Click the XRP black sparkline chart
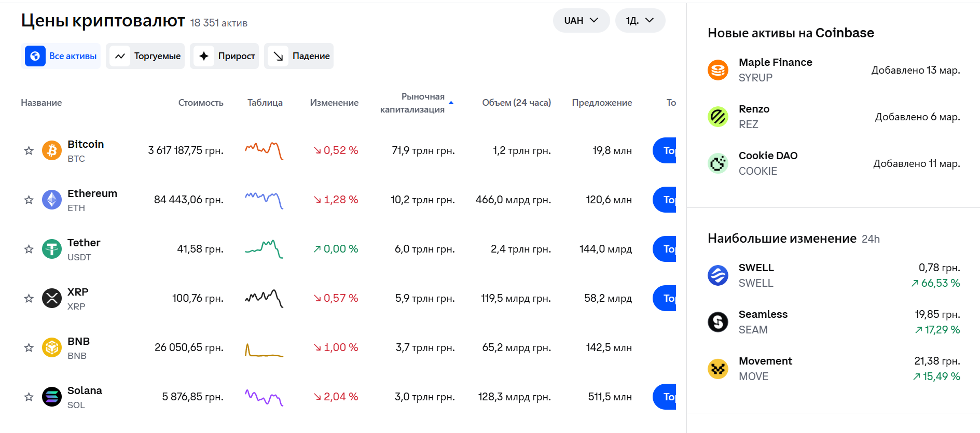 264,298
